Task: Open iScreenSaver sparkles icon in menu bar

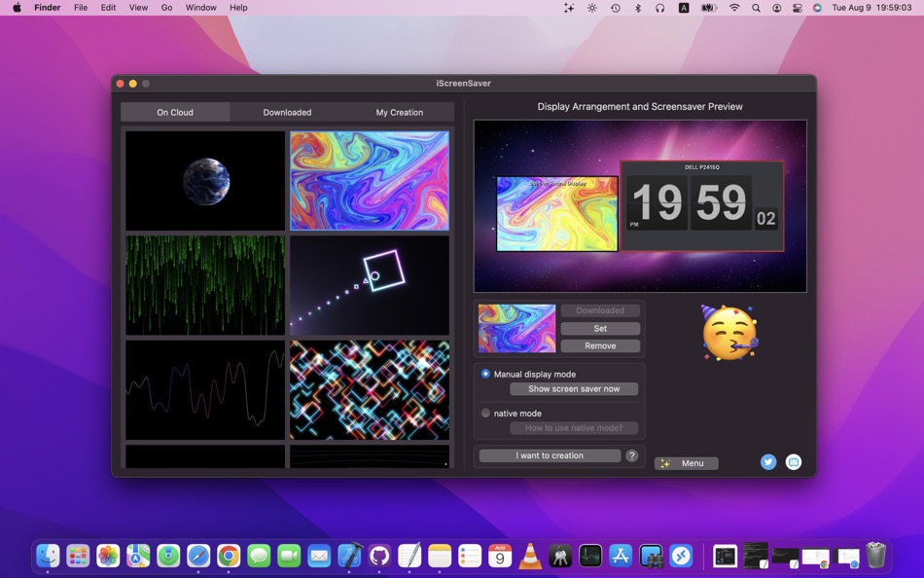Action: (569, 8)
